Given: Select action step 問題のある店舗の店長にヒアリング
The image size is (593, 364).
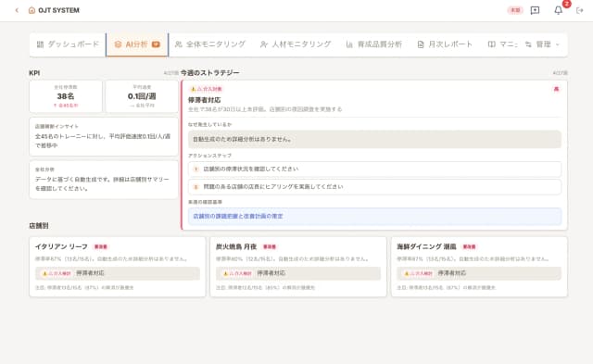Looking at the screenshot, I should [374, 187].
